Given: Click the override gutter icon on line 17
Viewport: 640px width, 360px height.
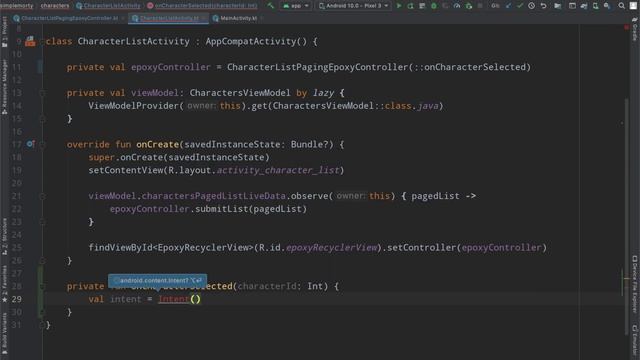Looking at the screenshot, I should [x=30, y=144].
